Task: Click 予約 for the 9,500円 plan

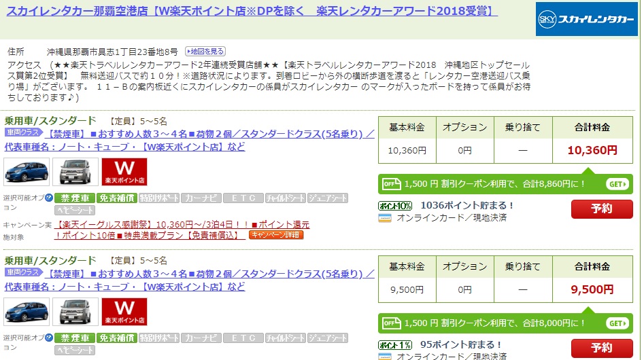Action: (x=602, y=348)
